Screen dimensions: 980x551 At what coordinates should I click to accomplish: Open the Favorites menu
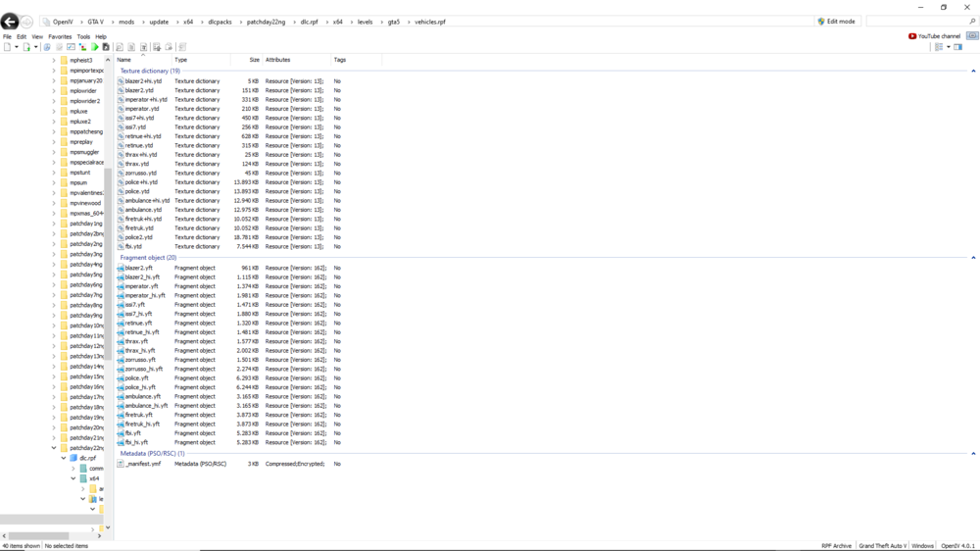point(60,37)
